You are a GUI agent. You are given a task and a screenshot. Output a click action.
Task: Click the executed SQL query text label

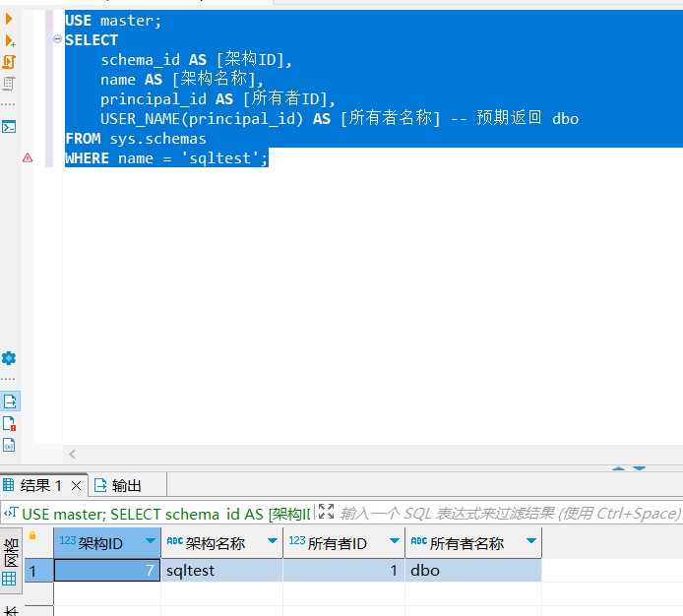point(166,514)
